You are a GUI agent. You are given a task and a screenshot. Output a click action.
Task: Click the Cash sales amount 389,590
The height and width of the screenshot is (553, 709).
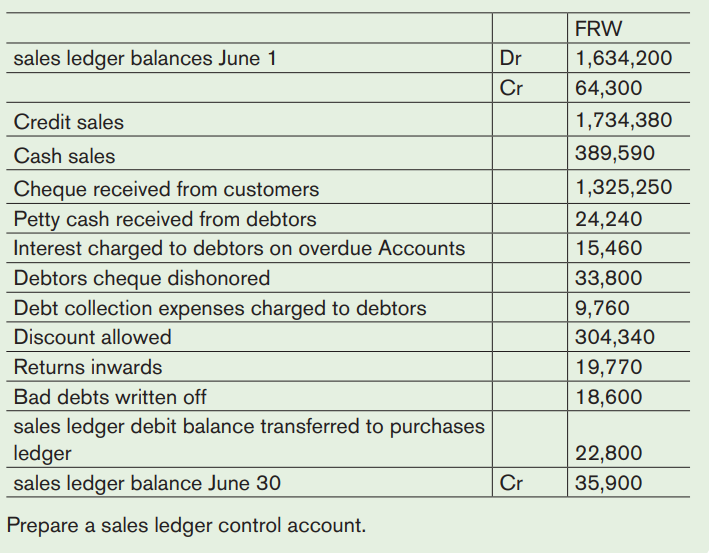pyautogui.click(x=615, y=153)
